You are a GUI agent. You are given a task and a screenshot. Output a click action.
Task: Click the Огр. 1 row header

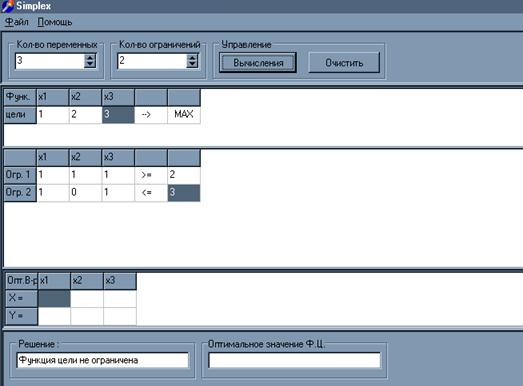click(x=20, y=175)
